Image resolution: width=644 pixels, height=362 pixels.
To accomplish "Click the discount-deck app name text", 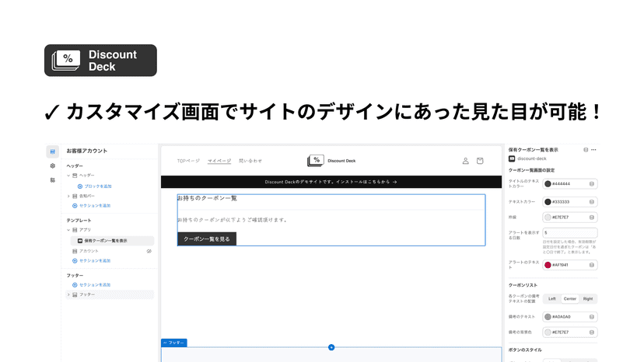I will 531,158.
